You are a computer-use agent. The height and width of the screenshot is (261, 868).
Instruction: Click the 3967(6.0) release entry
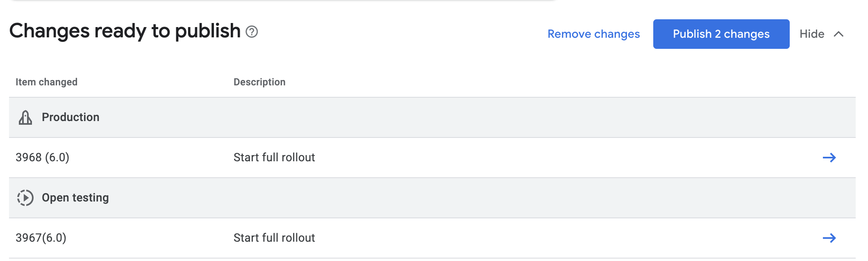point(41,238)
